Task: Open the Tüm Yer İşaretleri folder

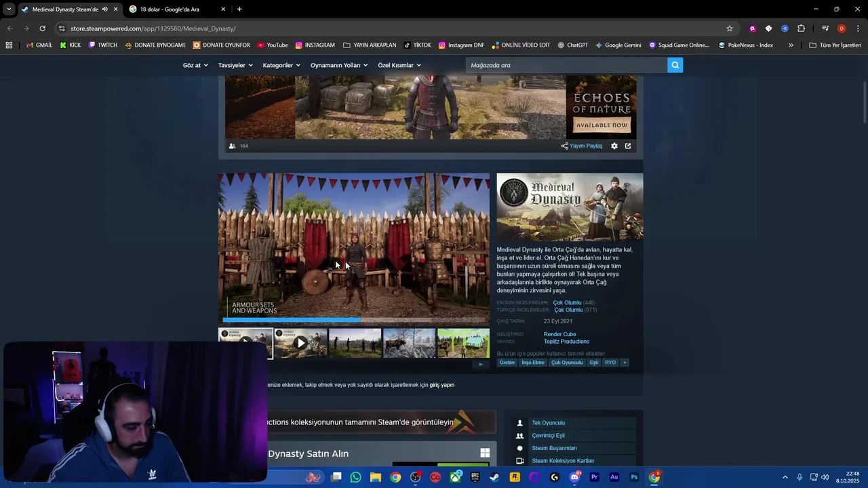Action: (835, 45)
